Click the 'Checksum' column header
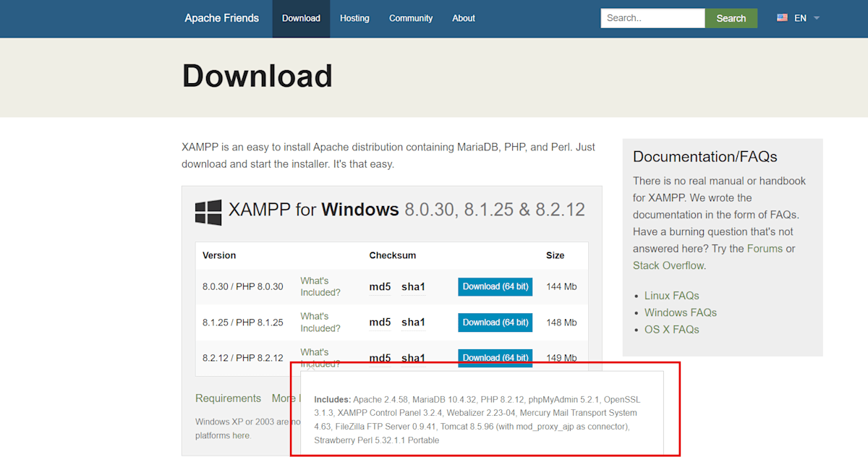 pyautogui.click(x=393, y=255)
